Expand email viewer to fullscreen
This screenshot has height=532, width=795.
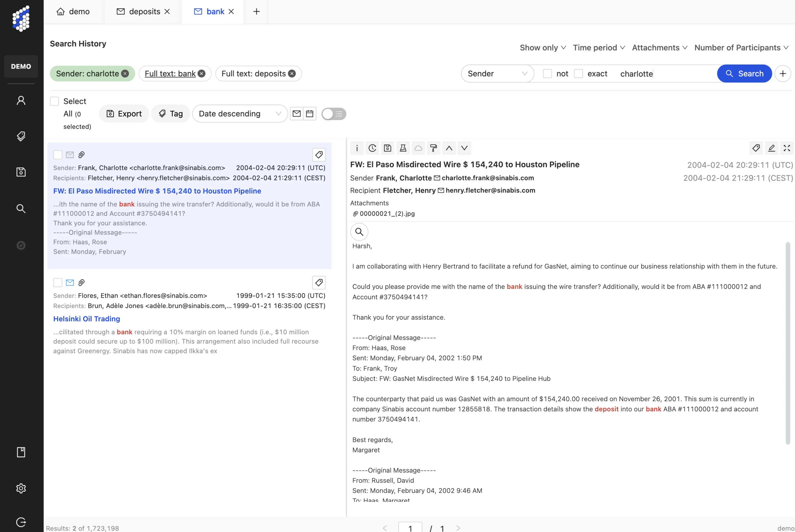click(787, 148)
